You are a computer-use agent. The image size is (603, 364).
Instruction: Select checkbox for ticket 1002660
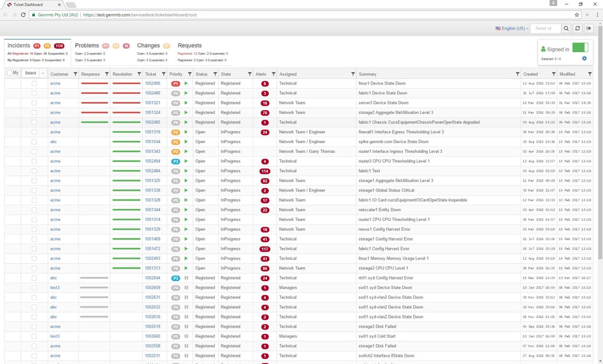[34, 336]
